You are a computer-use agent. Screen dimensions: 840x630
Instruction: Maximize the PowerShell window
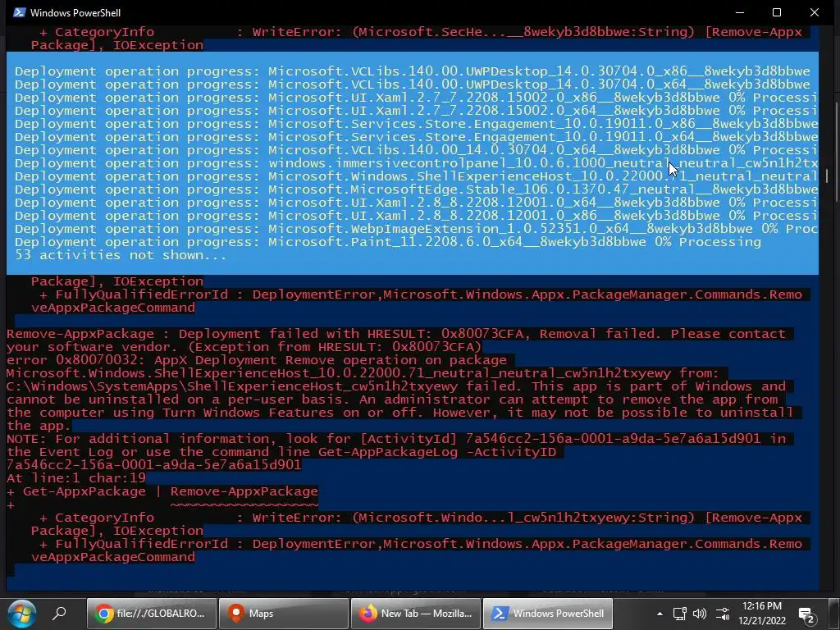[777, 12]
